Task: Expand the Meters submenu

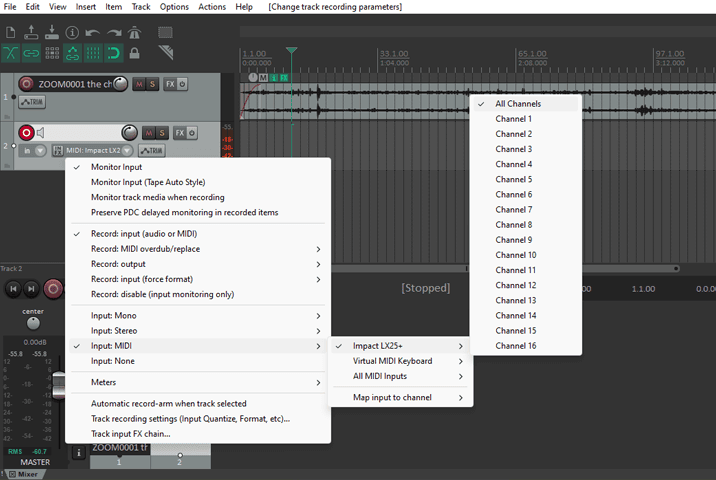Action: [x=198, y=382]
